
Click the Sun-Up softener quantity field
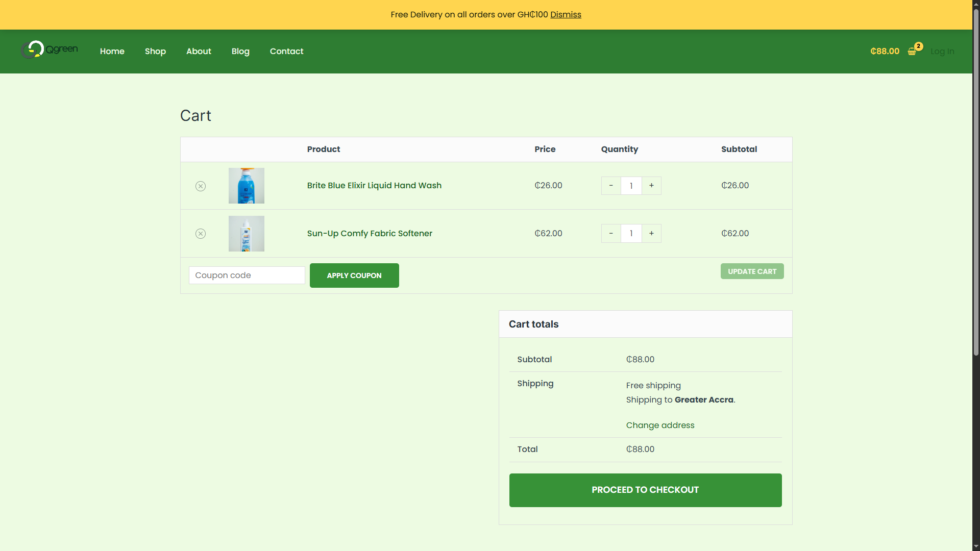click(631, 234)
